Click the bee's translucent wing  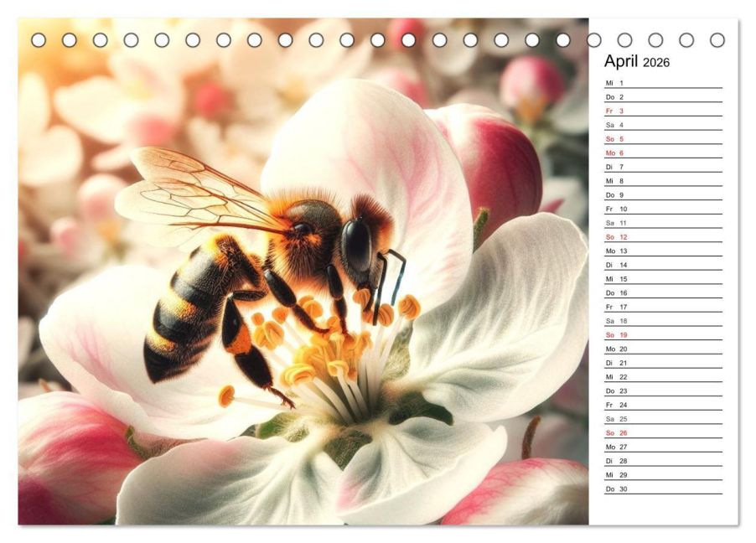point(193,193)
